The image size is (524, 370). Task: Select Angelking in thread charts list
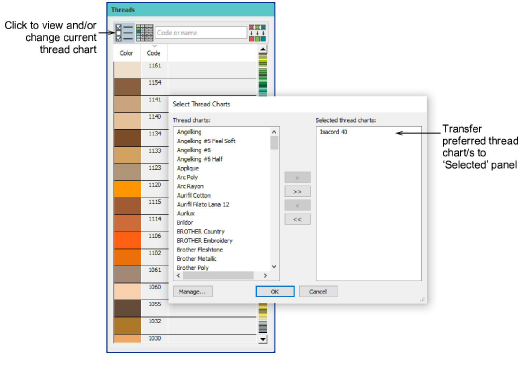189,132
